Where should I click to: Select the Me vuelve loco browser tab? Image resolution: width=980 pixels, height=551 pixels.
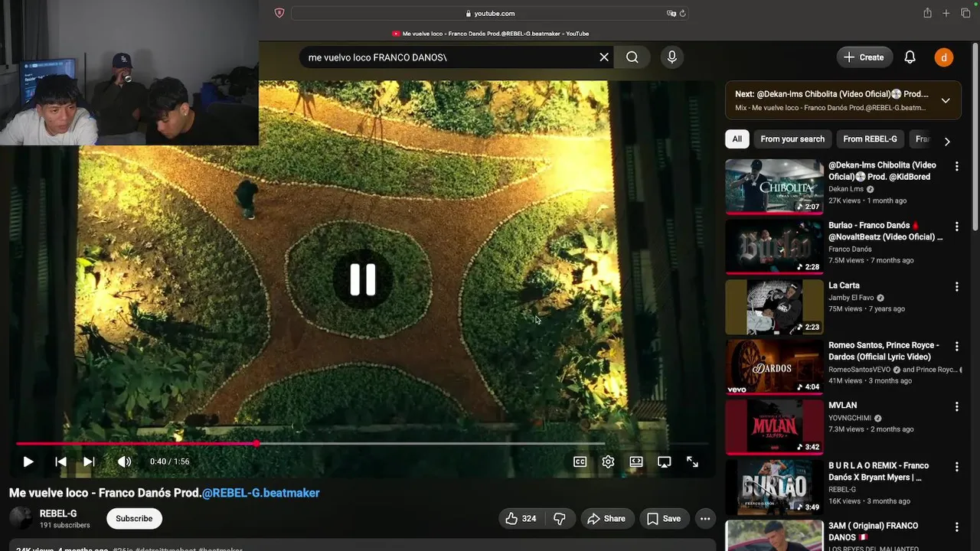(490, 34)
